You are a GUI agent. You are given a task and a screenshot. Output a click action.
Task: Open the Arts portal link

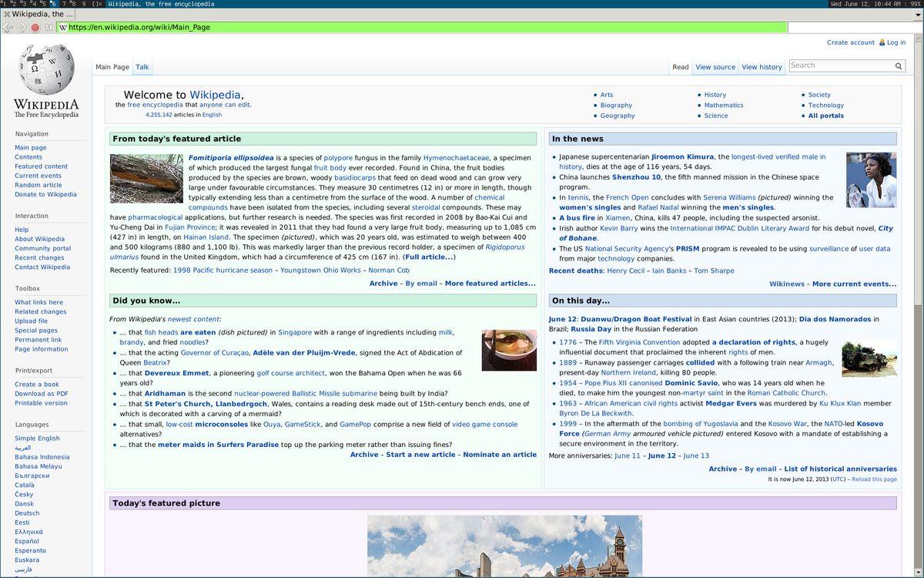tap(607, 95)
